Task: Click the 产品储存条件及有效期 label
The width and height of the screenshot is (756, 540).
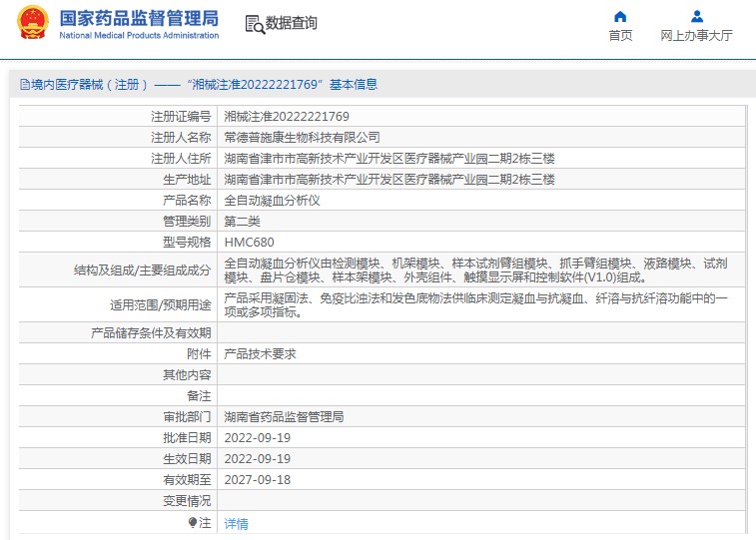Action: (151, 333)
